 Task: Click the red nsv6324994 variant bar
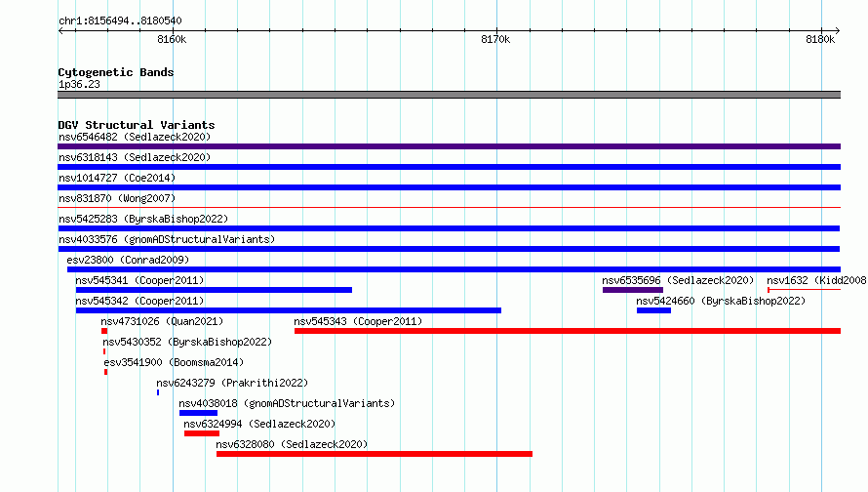(x=202, y=433)
